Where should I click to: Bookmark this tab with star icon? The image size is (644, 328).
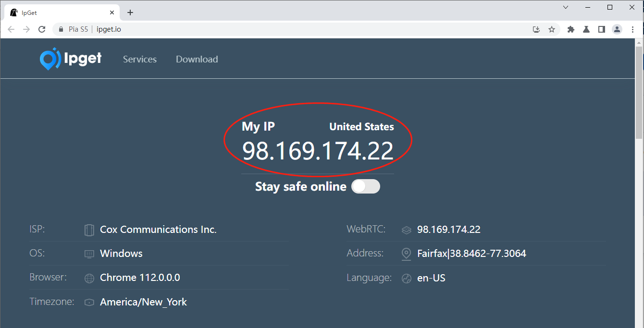coord(552,29)
